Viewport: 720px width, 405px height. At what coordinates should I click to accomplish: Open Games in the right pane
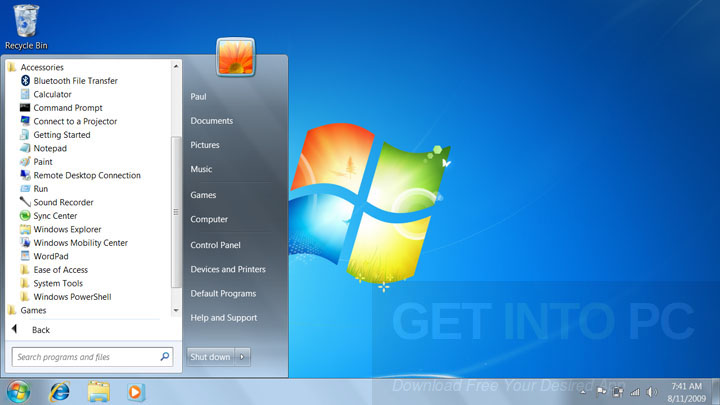pos(203,195)
